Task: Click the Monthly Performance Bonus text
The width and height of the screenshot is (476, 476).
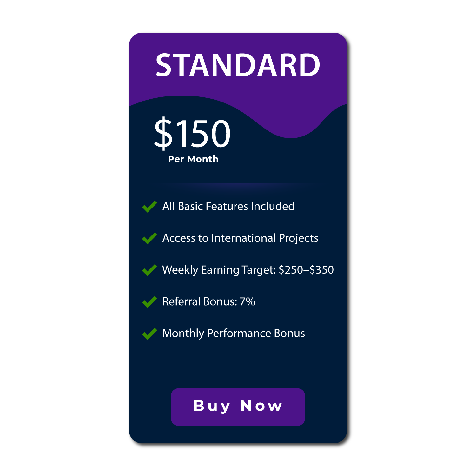Action: tap(233, 333)
